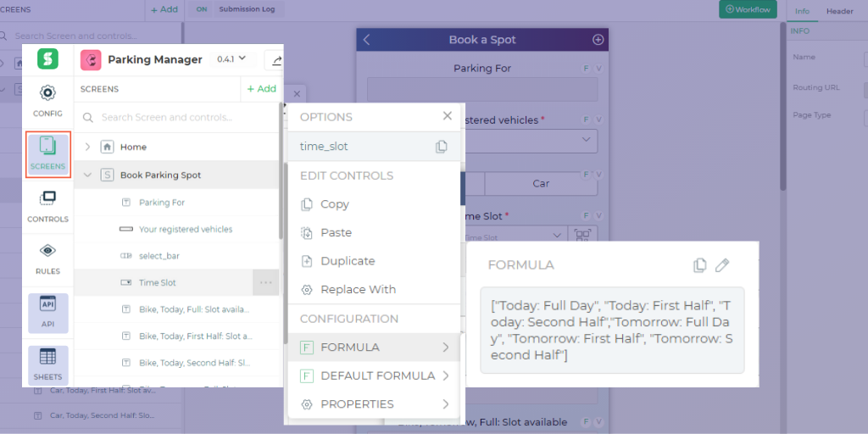868x434 pixels.
Task: Open the SHEETS sidebar section
Action: tap(47, 365)
